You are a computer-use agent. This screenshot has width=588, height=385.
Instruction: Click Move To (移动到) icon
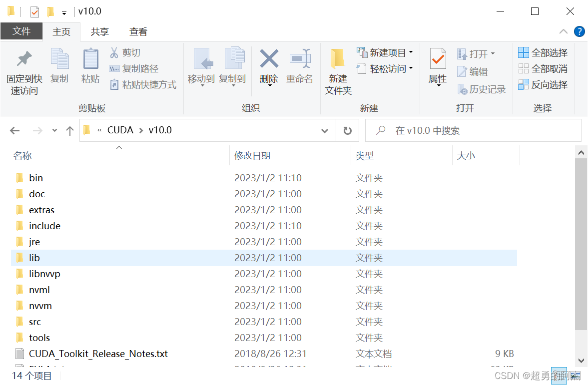(203, 59)
